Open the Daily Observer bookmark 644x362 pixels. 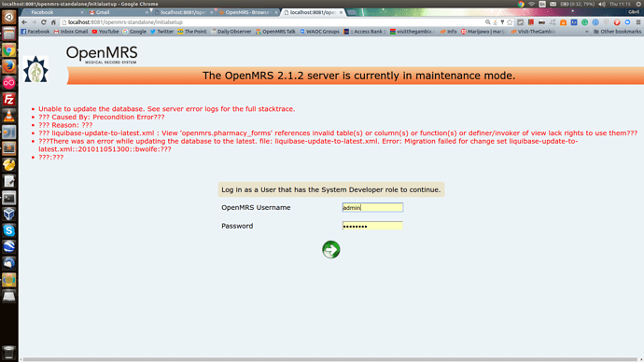tap(231, 31)
